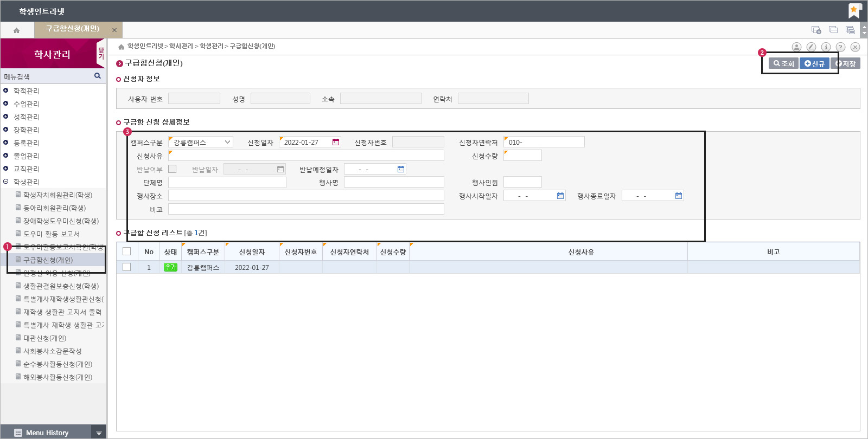
Task: Open calendar picker for 신청일자 field
Action: 336,142
